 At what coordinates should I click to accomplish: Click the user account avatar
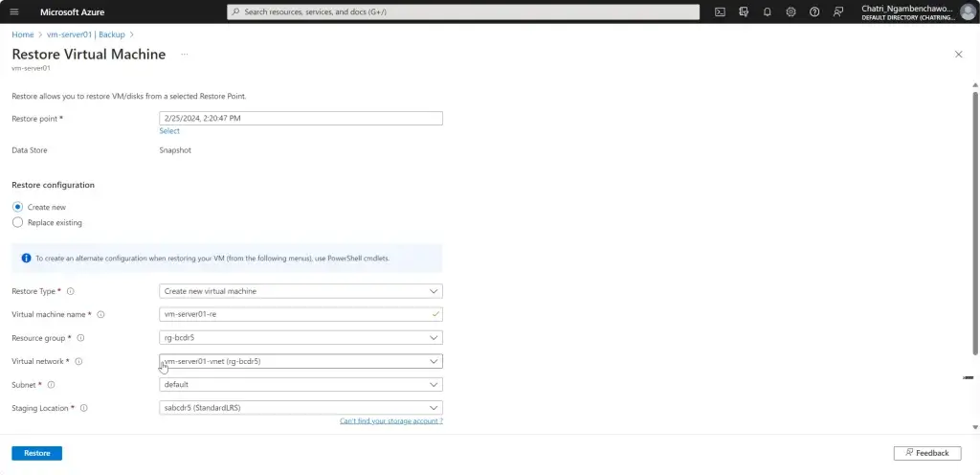click(x=968, y=11)
